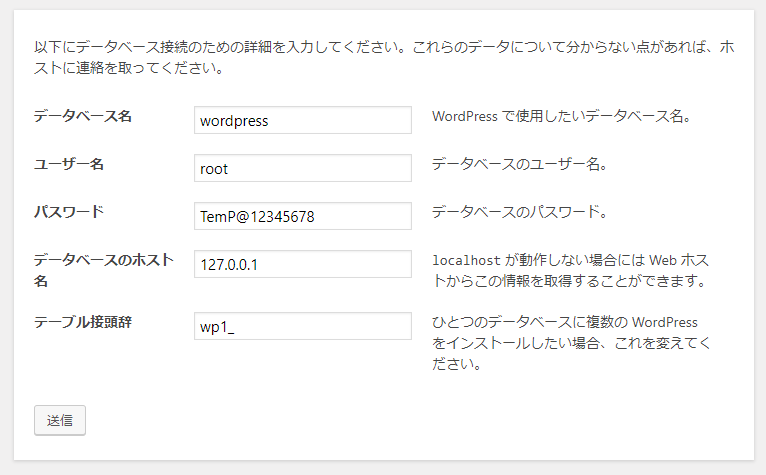The image size is (766, 475).
Task: Click the ユーザー名 label text
Action: coord(69,164)
